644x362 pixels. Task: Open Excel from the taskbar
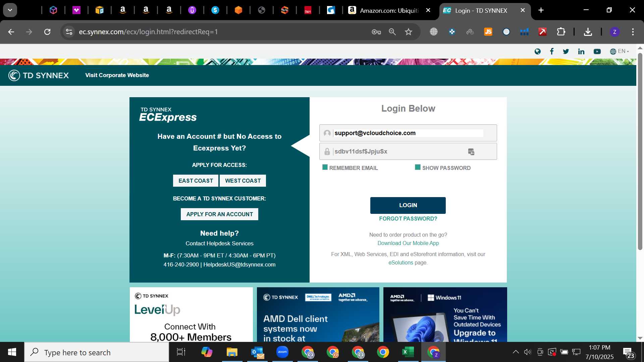(x=408, y=352)
